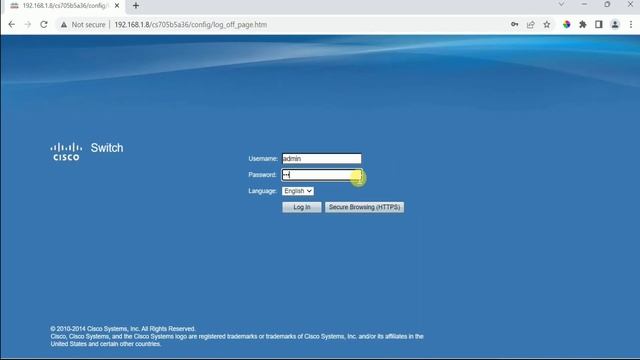Click the Cisco logo
The height and width of the screenshot is (360, 640).
pos(66,151)
